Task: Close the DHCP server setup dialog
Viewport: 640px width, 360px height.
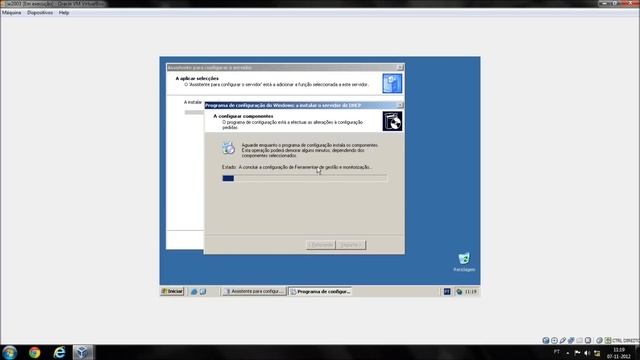Action: pyautogui.click(x=400, y=105)
